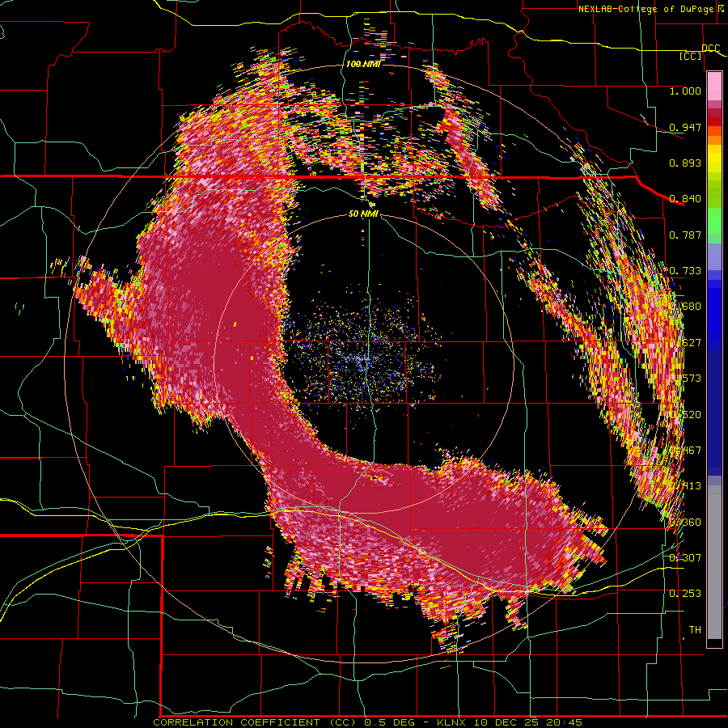The image size is (728, 728).
Task: Click the [CC] product label near the scale
Action: [x=691, y=56]
